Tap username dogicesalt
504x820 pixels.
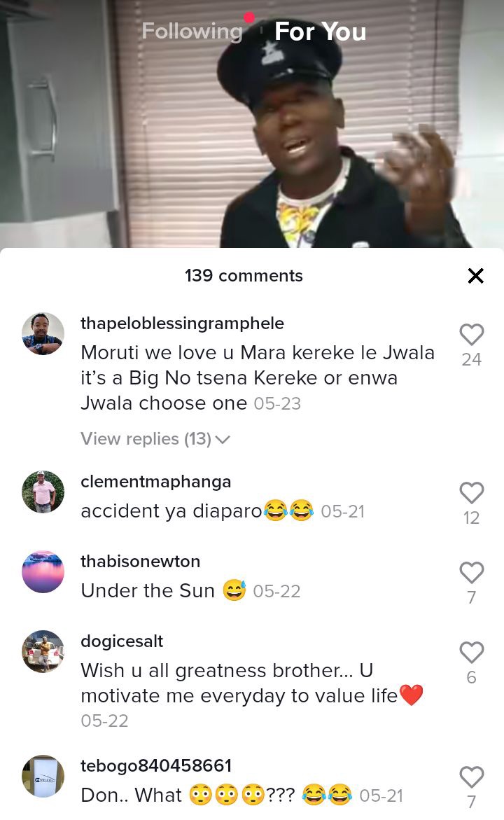pyautogui.click(x=122, y=641)
